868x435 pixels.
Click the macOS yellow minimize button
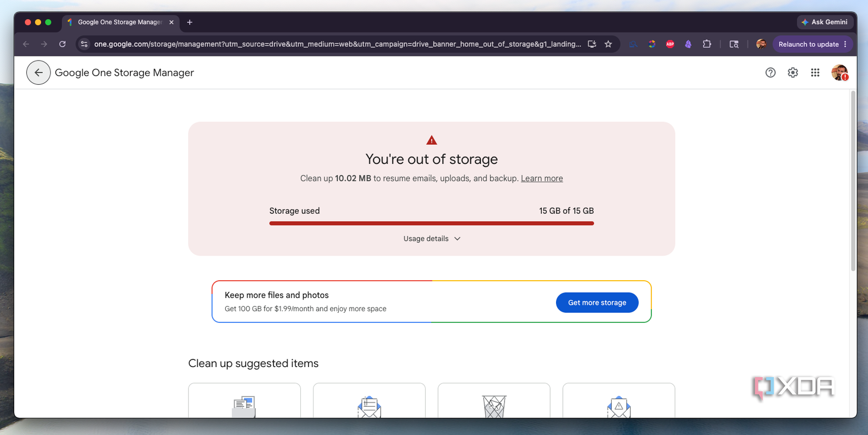(x=38, y=22)
